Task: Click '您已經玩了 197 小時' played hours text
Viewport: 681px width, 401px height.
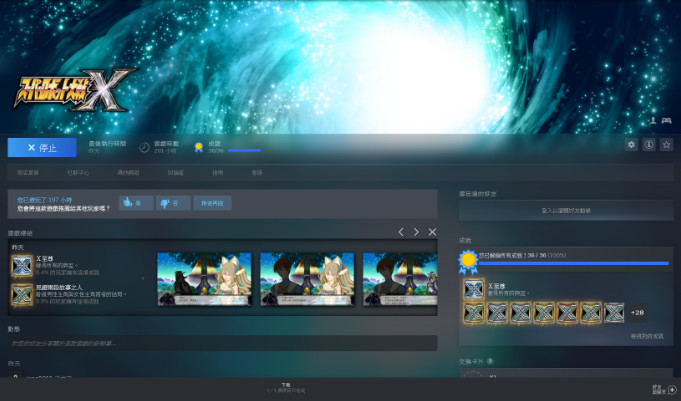Action: pos(44,200)
